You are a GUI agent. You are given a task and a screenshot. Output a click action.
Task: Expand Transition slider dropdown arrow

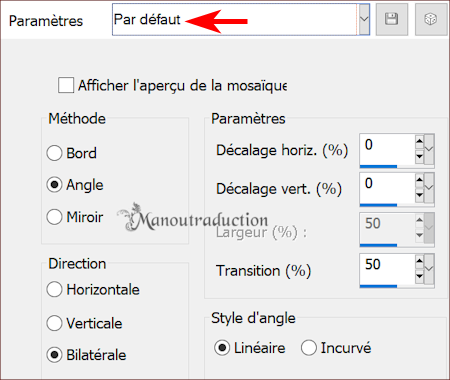click(x=429, y=269)
